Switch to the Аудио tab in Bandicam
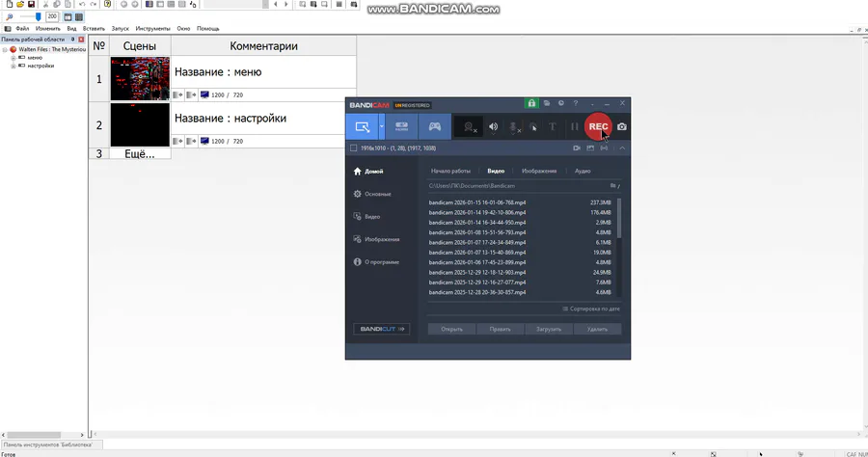 pyautogui.click(x=583, y=171)
